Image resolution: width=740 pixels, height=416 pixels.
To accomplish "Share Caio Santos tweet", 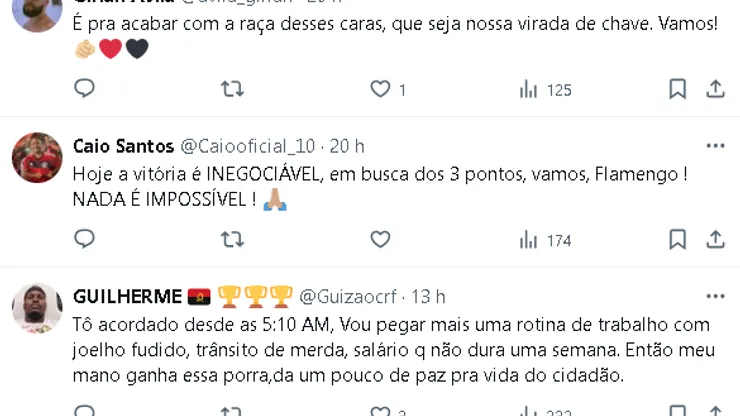I will click(715, 239).
